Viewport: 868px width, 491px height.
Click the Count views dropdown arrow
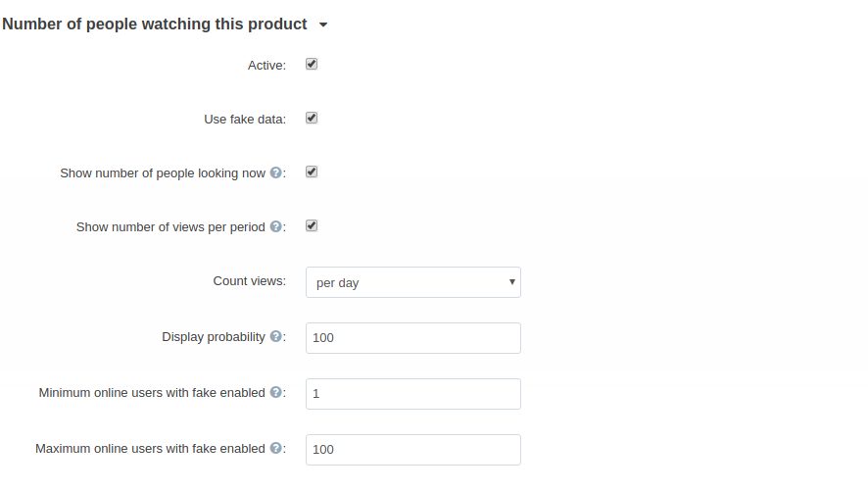(x=512, y=282)
